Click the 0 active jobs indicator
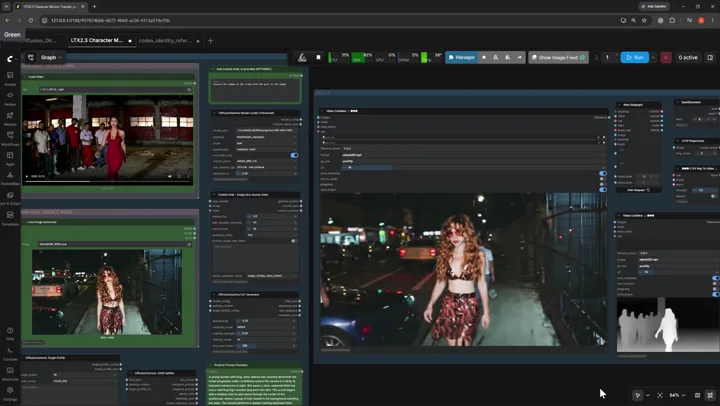Viewport: 720px width, 406px height. click(x=687, y=57)
